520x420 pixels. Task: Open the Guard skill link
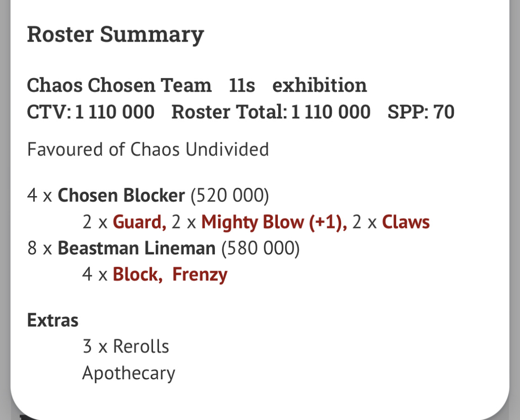pyautogui.click(x=139, y=222)
